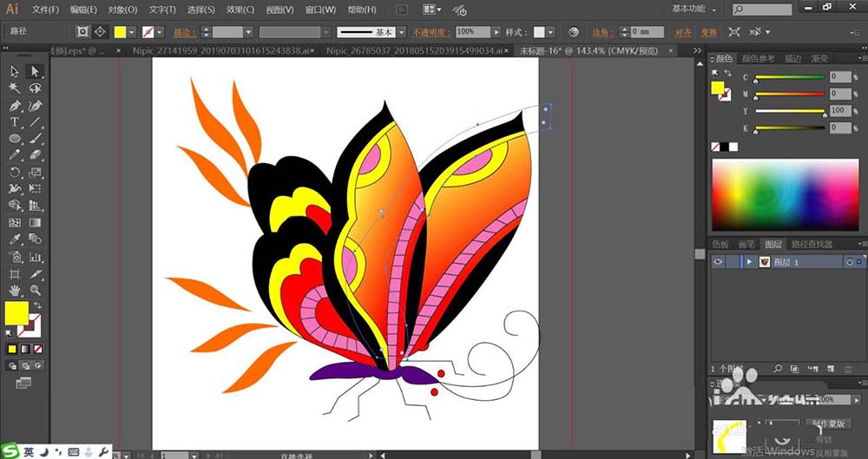This screenshot has height=459, width=868.
Task: Open 效果(C) menu
Action: point(240,10)
